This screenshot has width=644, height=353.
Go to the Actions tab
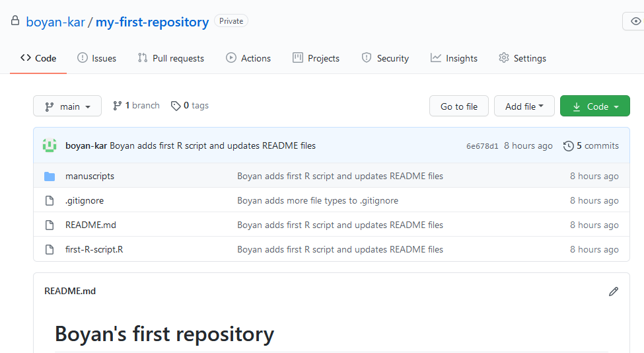coord(248,58)
